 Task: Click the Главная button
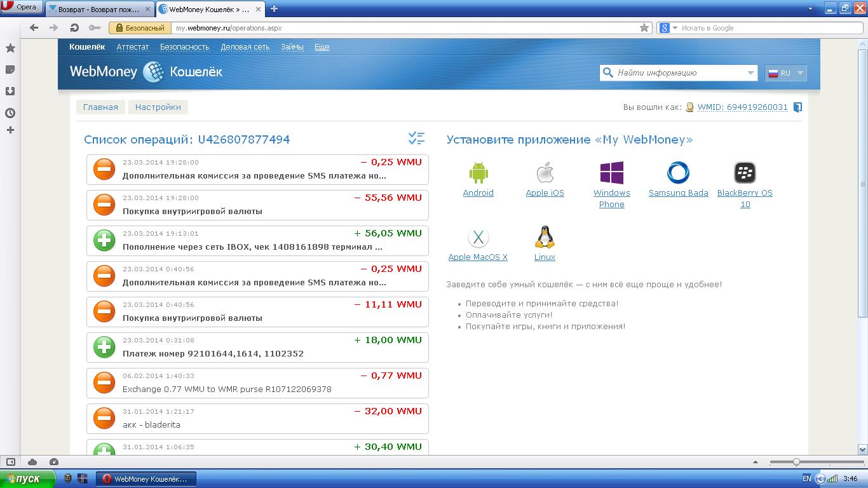pos(100,107)
